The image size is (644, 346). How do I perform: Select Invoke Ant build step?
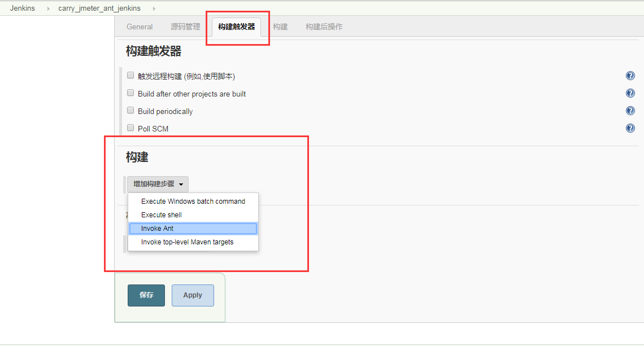pyautogui.click(x=193, y=228)
